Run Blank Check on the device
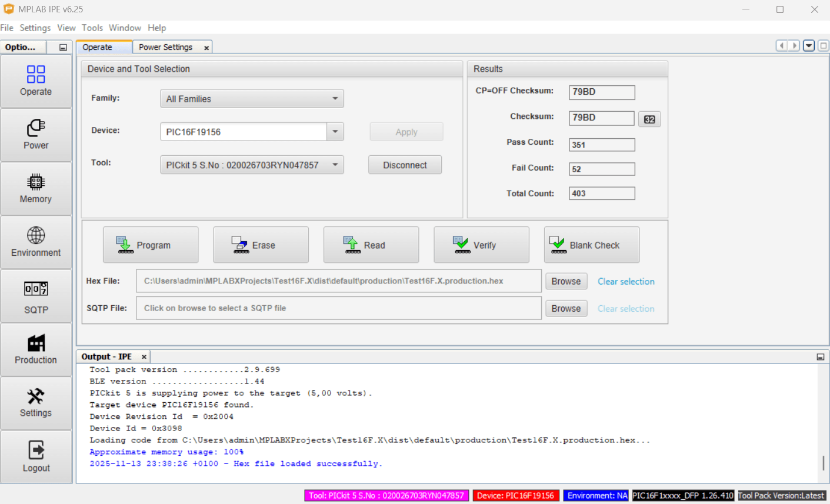Screen dimensions: 830x504 [591, 245]
